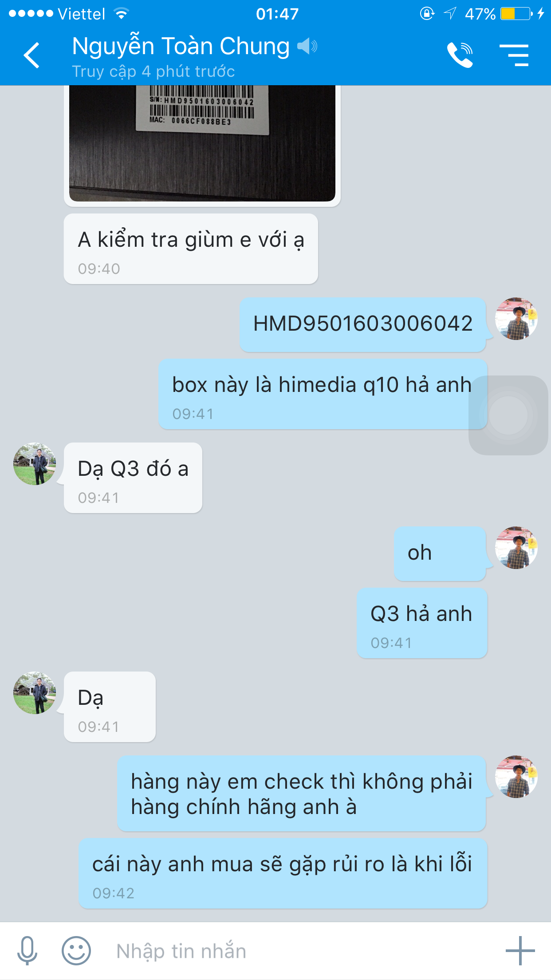The width and height of the screenshot is (551, 980).
Task: Open attachments with the plus icon
Action: 520,951
